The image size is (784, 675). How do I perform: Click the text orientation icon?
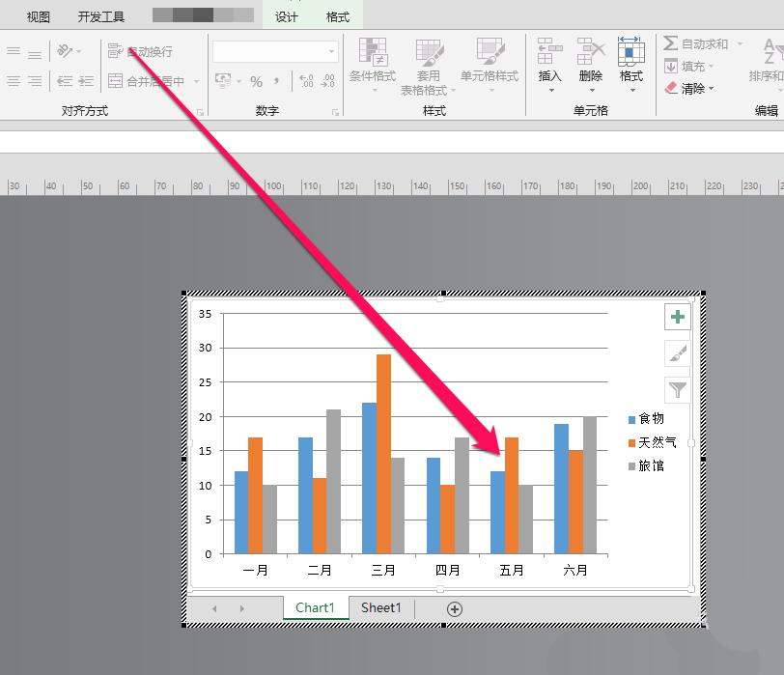pos(65,50)
